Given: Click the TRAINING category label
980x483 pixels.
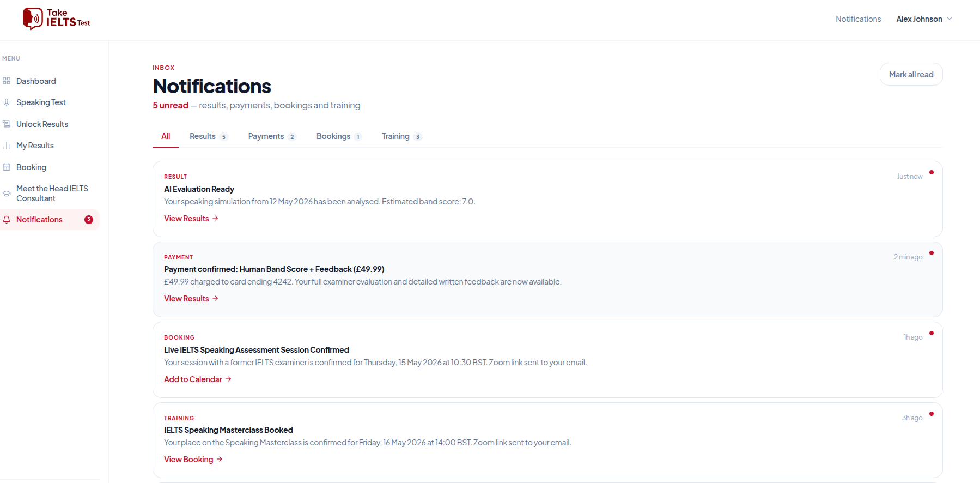Looking at the screenshot, I should 179,418.
